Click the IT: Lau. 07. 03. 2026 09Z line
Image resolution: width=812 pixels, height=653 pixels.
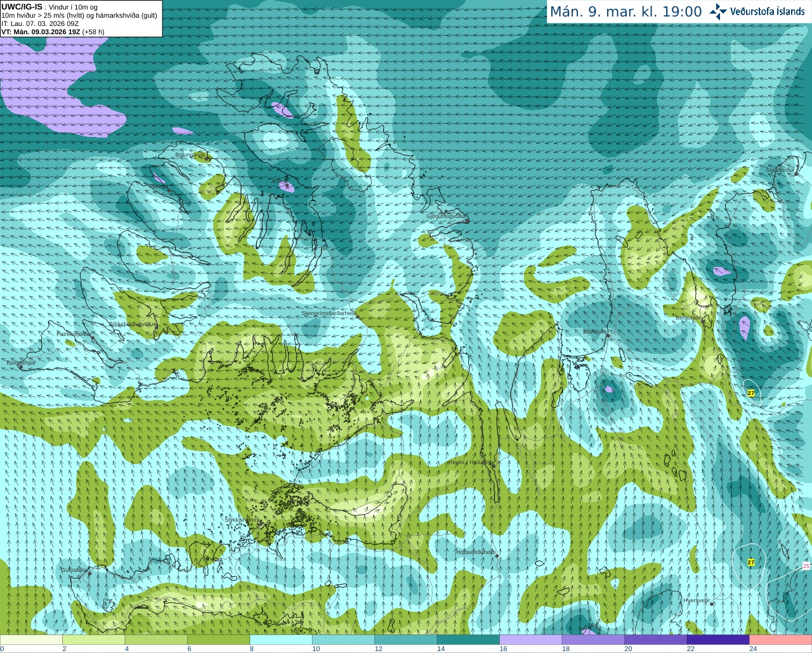(40, 23)
